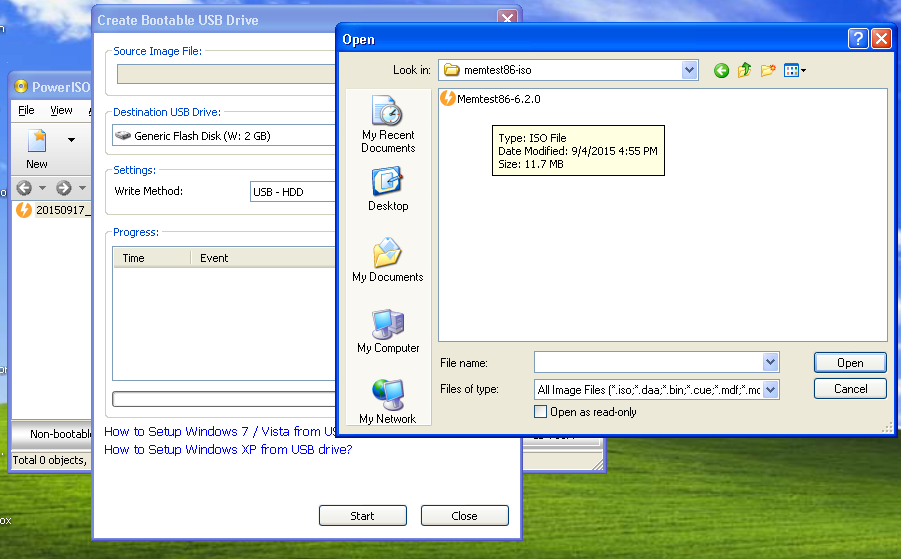Screen dimensions: 901x559
Task: Click the flash disk drive icon
Action: pyautogui.click(x=123, y=136)
